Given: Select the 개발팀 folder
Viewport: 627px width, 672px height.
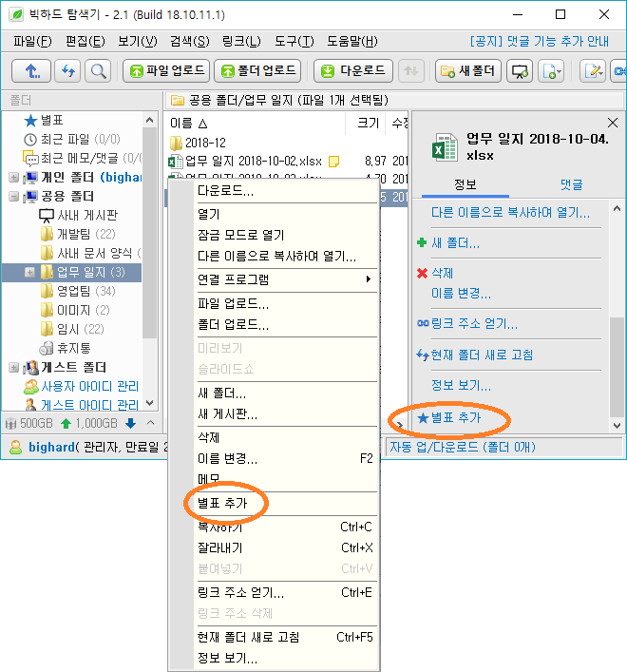Looking at the screenshot, I should coord(78,234).
